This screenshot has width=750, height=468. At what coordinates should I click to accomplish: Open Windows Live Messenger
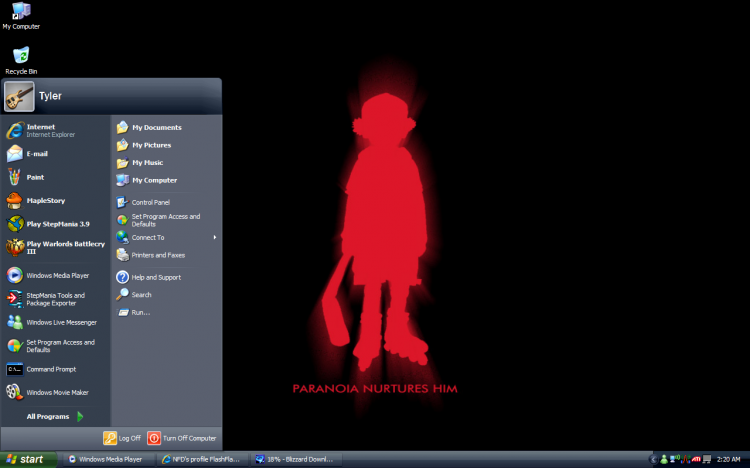point(60,322)
